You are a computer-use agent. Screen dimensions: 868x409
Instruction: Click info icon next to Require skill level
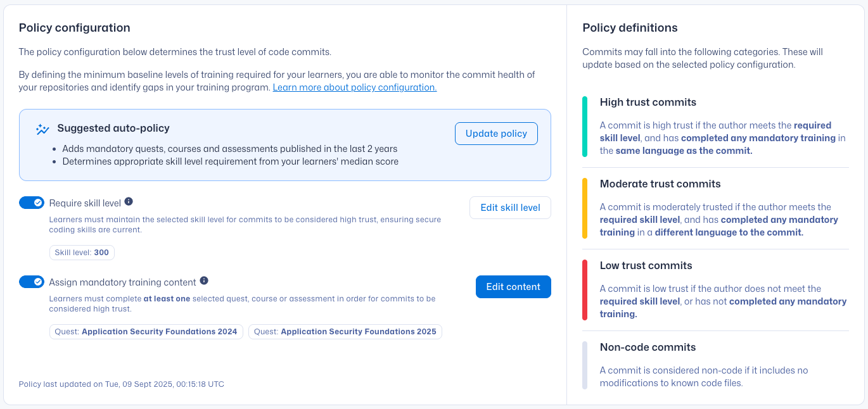(x=129, y=201)
